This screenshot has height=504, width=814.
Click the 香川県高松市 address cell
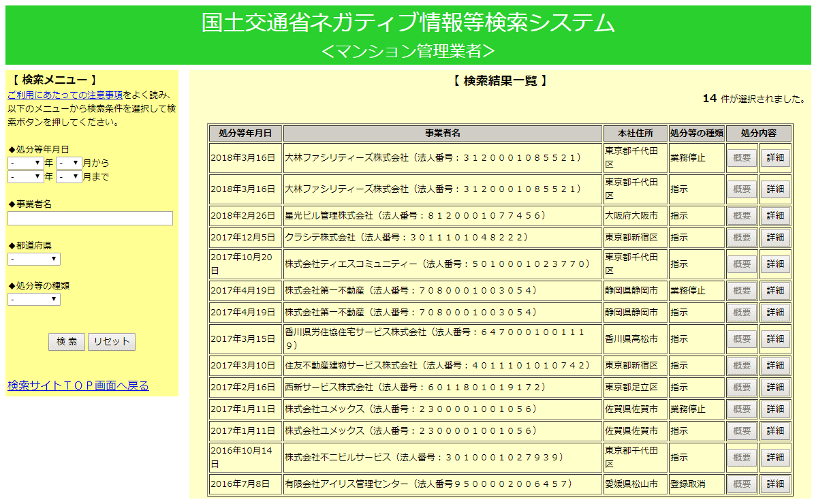coord(636,339)
